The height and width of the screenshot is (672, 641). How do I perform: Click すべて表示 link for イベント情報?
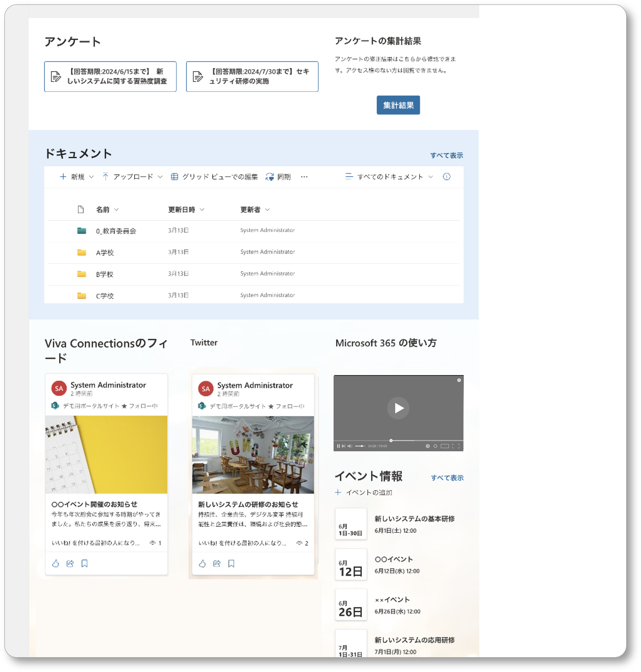point(447,478)
